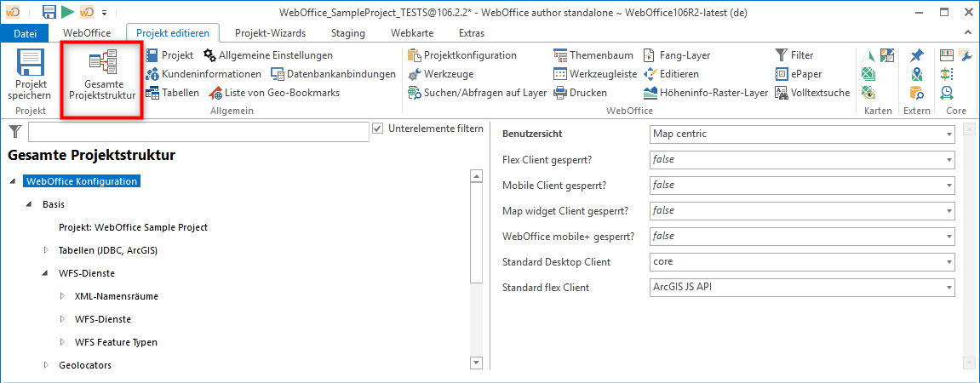The width and height of the screenshot is (980, 383).
Task: Switch to Projekt-Wizards tab
Action: click(x=270, y=34)
